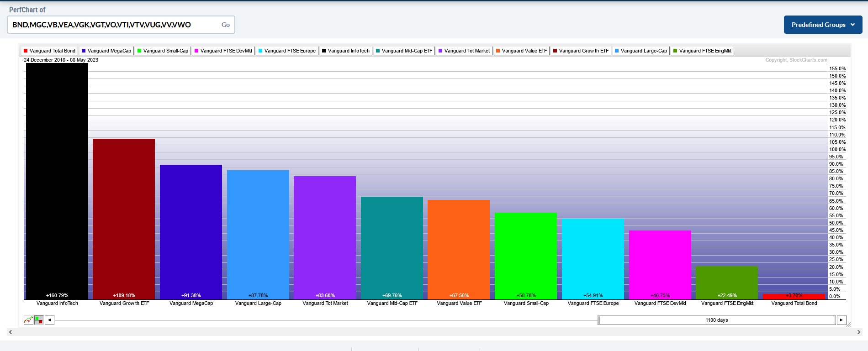Click the right handle of the days slider
The height and width of the screenshot is (351, 868).
tap(835, 320)
